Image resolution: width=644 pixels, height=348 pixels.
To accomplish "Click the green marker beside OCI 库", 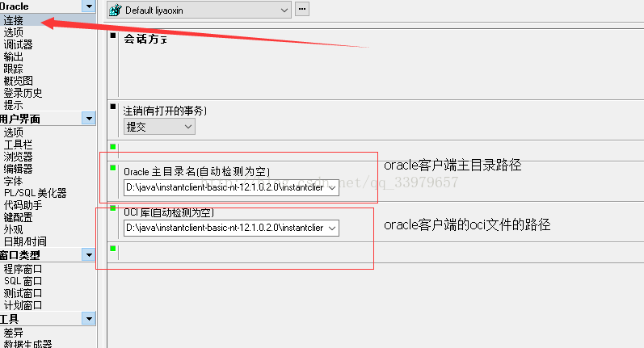I will pos(113,208).
